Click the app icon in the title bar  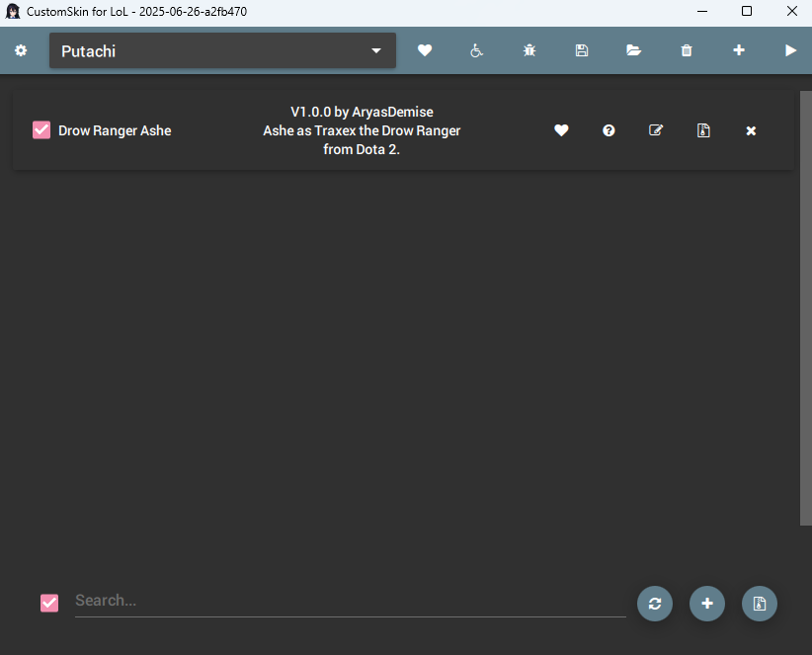point(13,12)
